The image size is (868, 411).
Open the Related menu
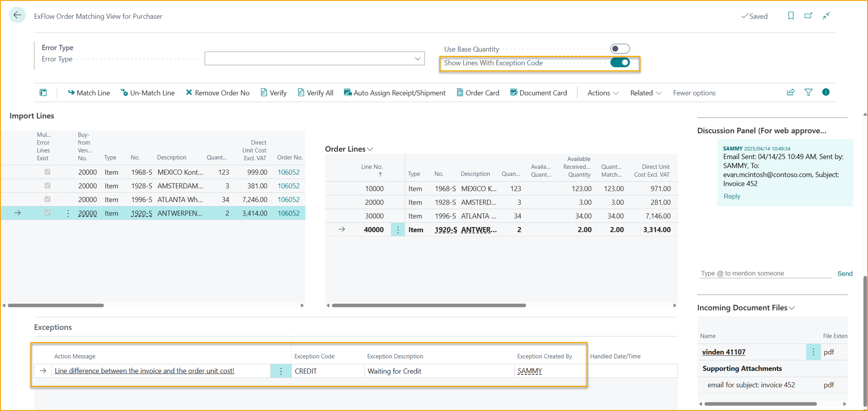[645, 93]
